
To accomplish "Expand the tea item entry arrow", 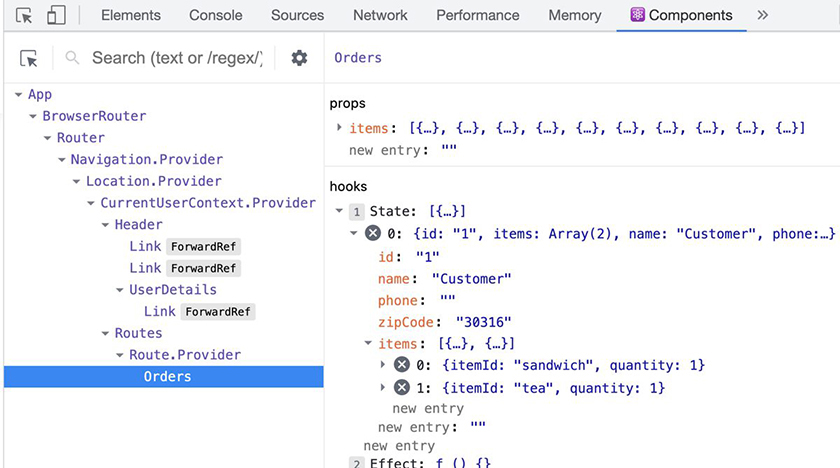I will [x=382, y=387].
